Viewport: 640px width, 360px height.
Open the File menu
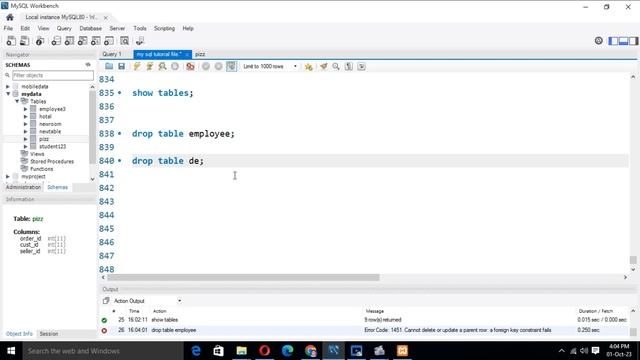(8, 28)
